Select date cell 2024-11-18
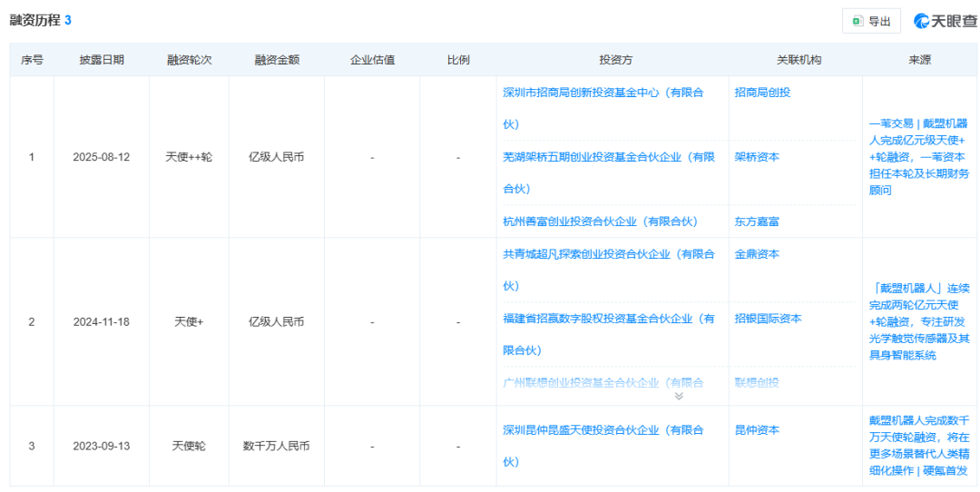 click(x=102, y=322)
